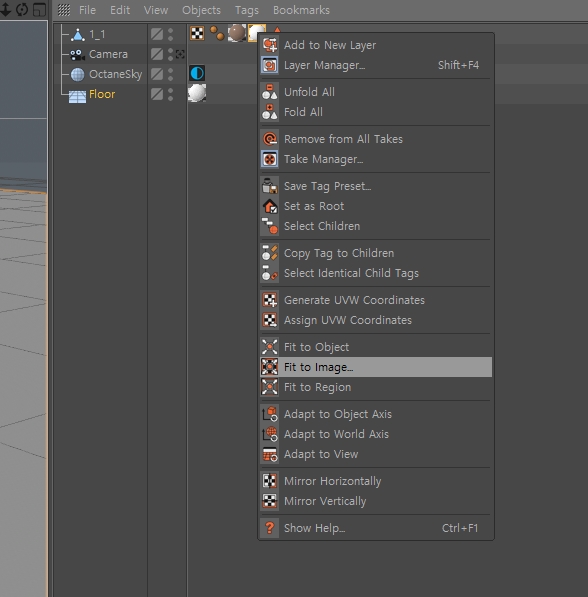Toggle visibility dots for Floor
The image size is (588, 597).
(x=171, y=94)
